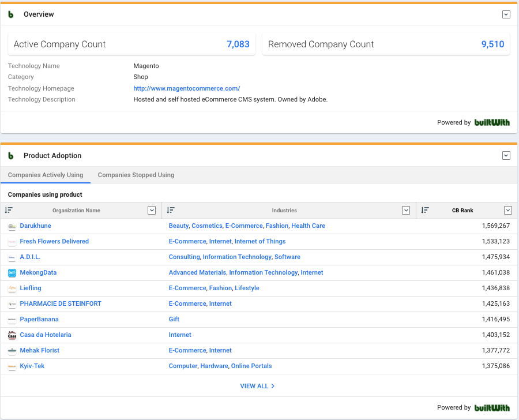Click removed company count 9,510
This screenshot has width=519, height=420.
click(x=492, y=44)
